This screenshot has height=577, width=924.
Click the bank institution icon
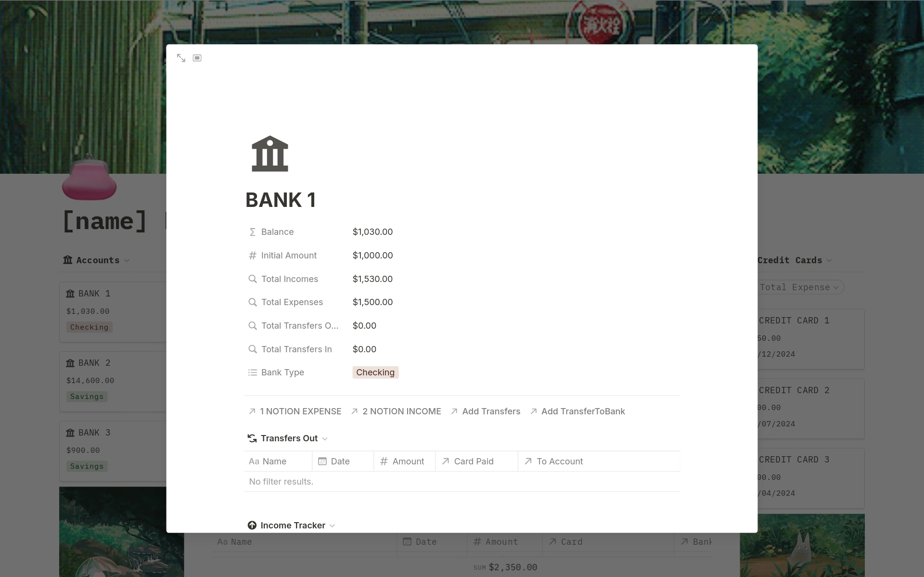click(x=269, y=154)
